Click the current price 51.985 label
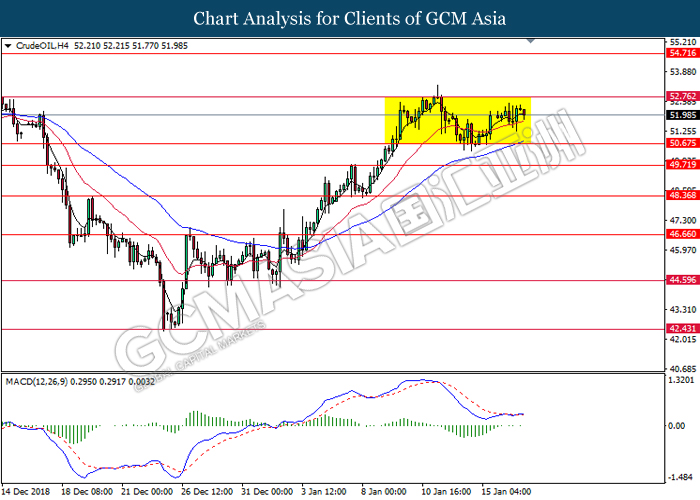This screenshot has height=500, width=700. [x=683, y=115]
